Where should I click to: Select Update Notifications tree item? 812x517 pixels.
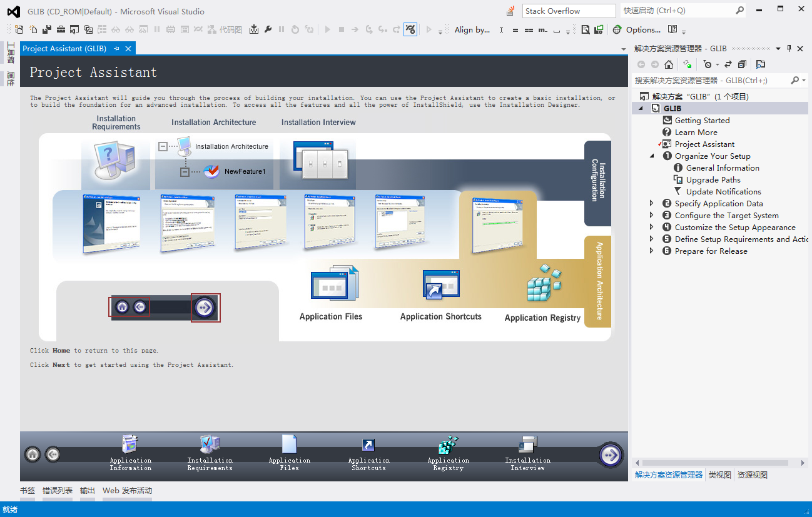coord(723,191)
